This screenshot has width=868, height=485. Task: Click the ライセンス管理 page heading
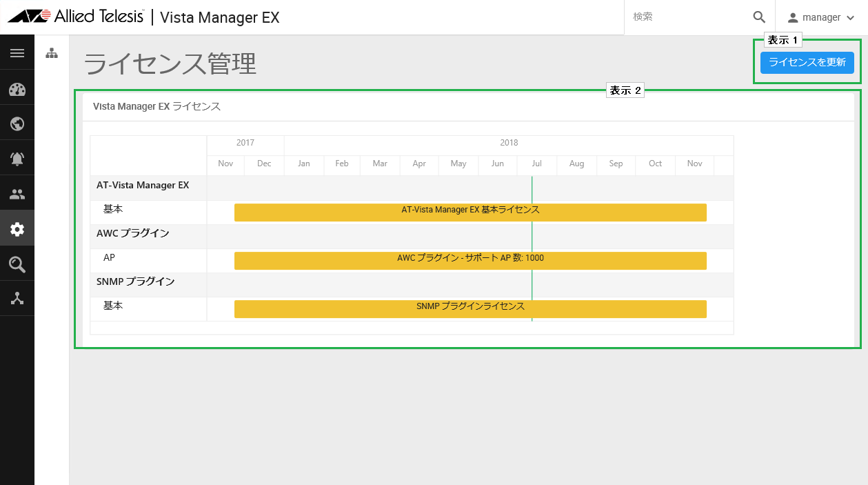170,64
